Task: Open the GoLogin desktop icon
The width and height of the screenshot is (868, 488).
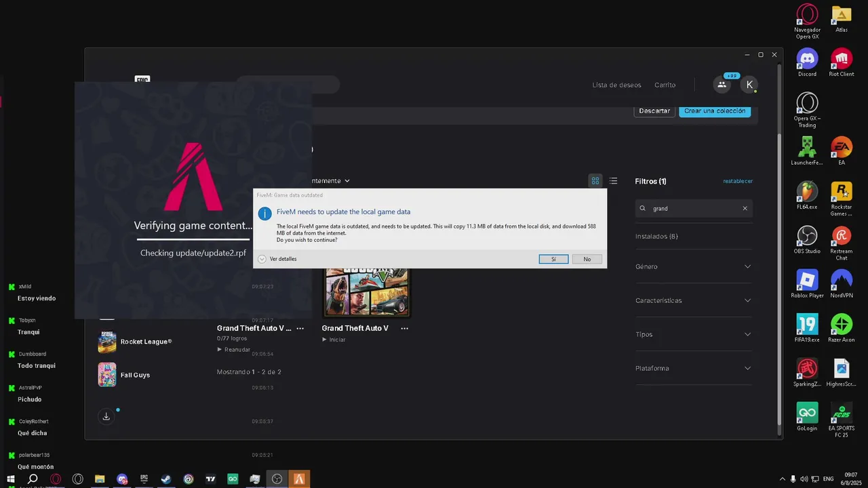Action: pyautogui.click(x=807, y=417)
